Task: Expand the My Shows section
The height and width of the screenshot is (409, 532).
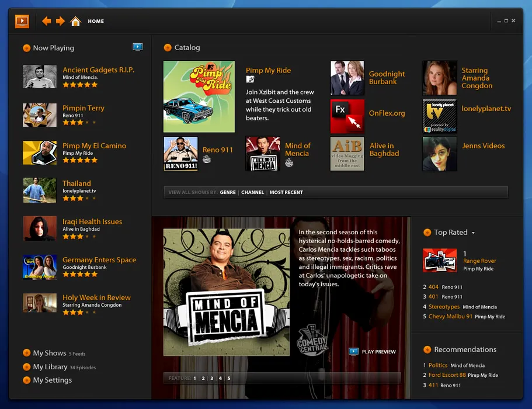Action: click(26, 353)
